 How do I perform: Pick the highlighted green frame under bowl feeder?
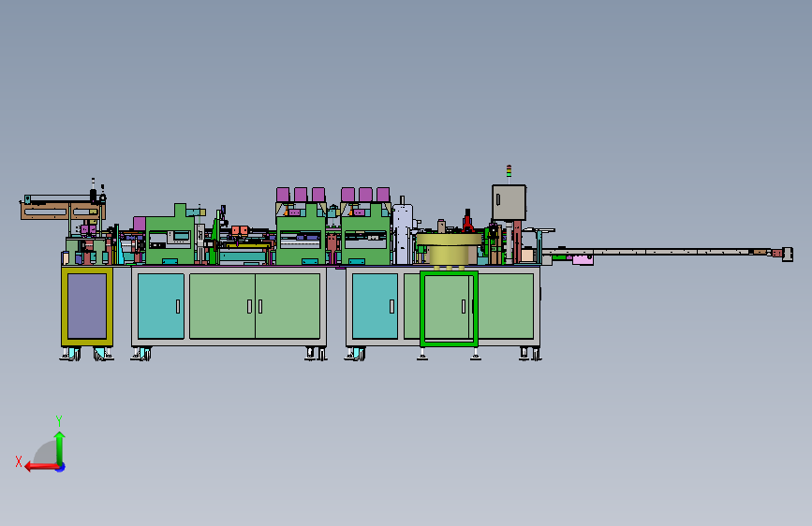click(x=449, y=309)
